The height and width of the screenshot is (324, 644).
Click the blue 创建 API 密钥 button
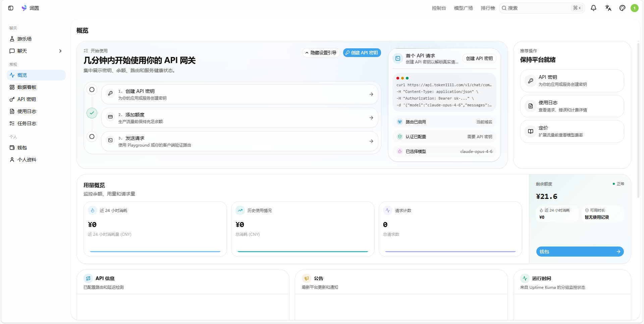point(362,53)
